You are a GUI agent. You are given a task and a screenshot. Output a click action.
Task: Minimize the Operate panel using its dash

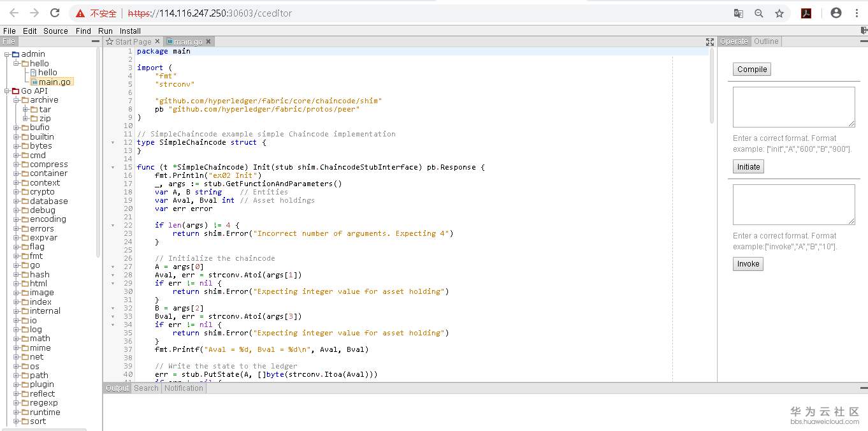(x=863, y=41)
